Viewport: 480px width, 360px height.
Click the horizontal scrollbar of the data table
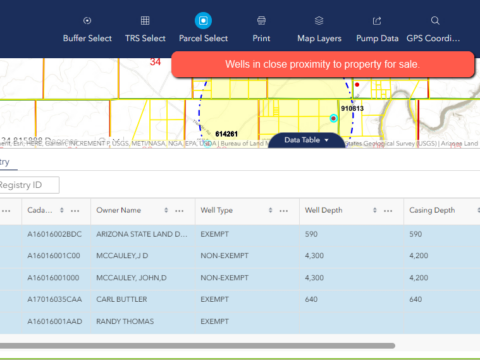click(x=197, y=346)
